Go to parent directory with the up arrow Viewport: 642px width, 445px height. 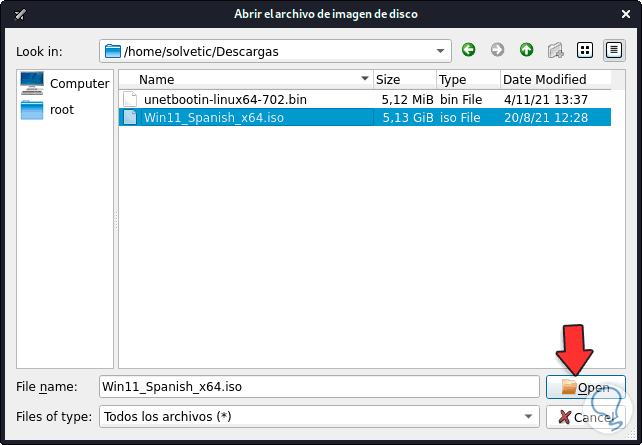(527, 50)
